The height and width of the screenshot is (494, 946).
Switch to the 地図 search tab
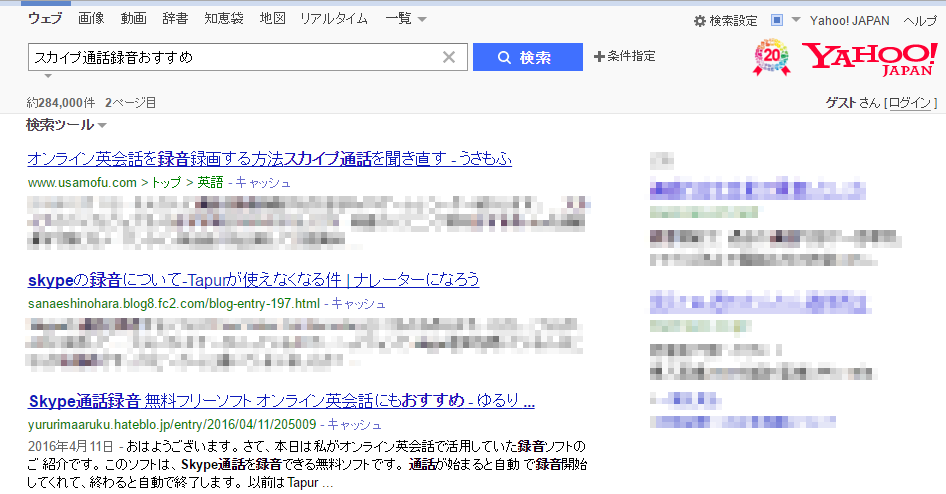(x=273, y=19)
